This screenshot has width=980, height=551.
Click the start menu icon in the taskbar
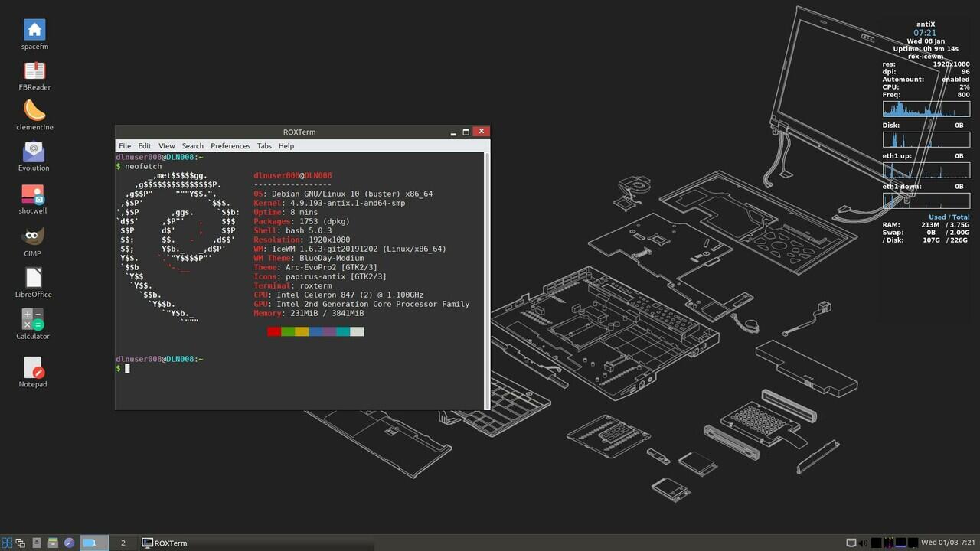click(x=8, y=543)
